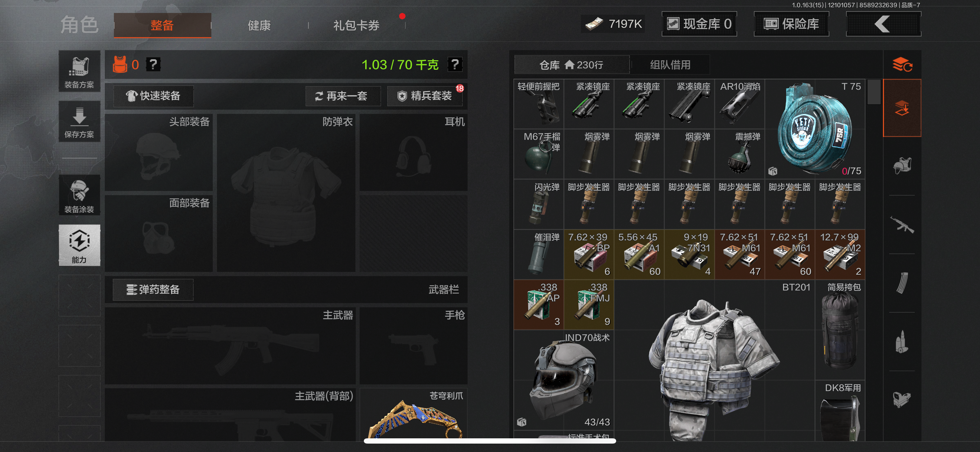This screenshot has height=452, width=980.
Task: Open the 装备涂装 equipment skins icon
Action: coord(79,195)
